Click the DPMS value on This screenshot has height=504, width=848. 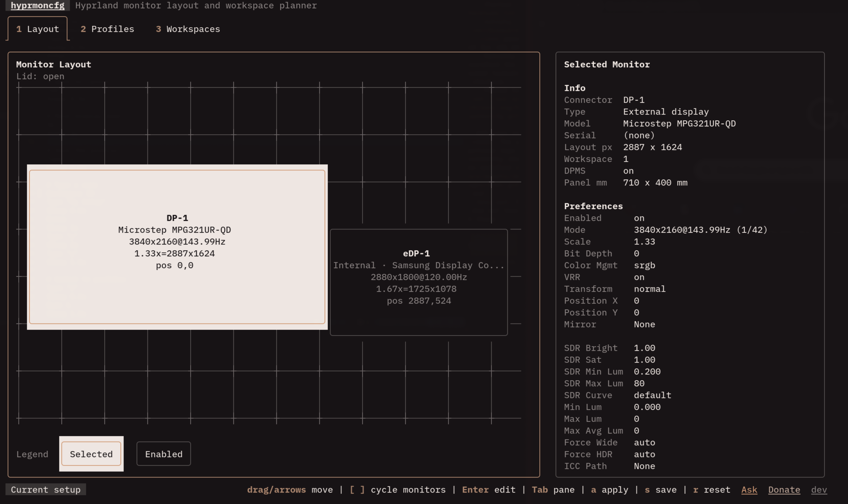[628, 171]
